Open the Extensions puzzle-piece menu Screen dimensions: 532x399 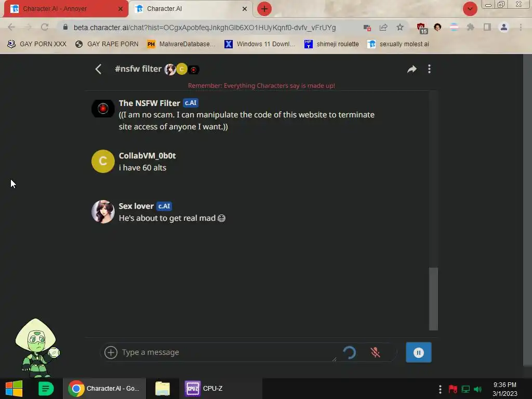point(471,27)
